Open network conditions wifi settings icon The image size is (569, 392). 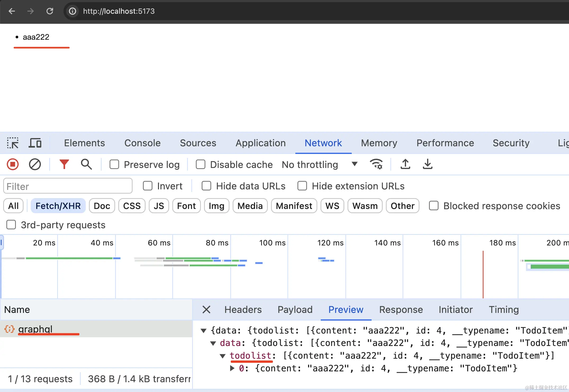click(376, 164)
